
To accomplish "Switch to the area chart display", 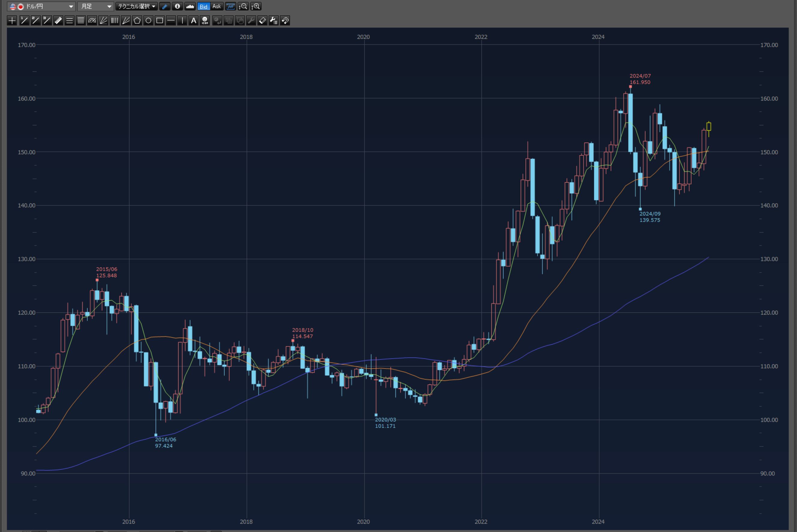I will point(190,6).
